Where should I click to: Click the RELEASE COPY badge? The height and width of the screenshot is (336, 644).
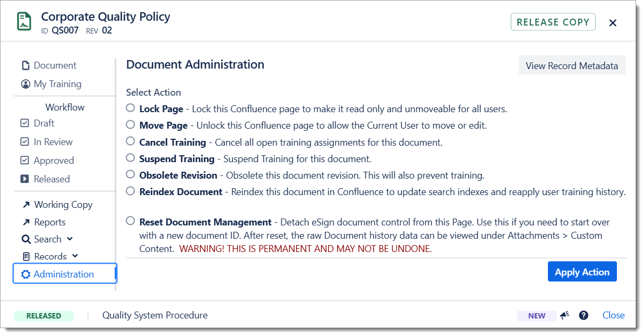click(x=552, y=22)
